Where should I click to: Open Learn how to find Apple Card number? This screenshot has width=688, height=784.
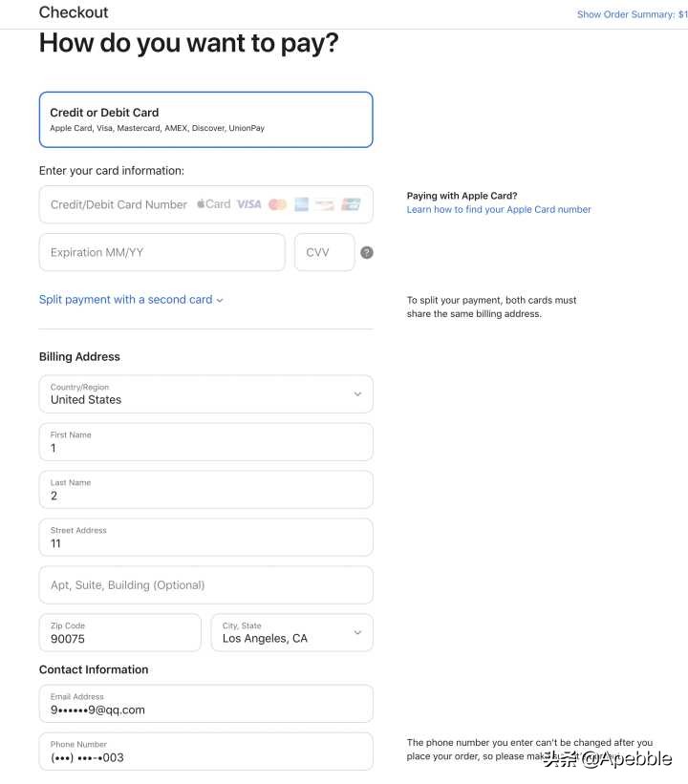[499, 209]
